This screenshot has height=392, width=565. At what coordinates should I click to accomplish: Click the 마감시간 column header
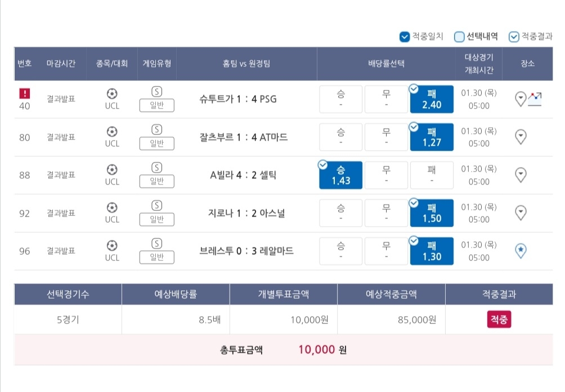click(x=61, y=64)
